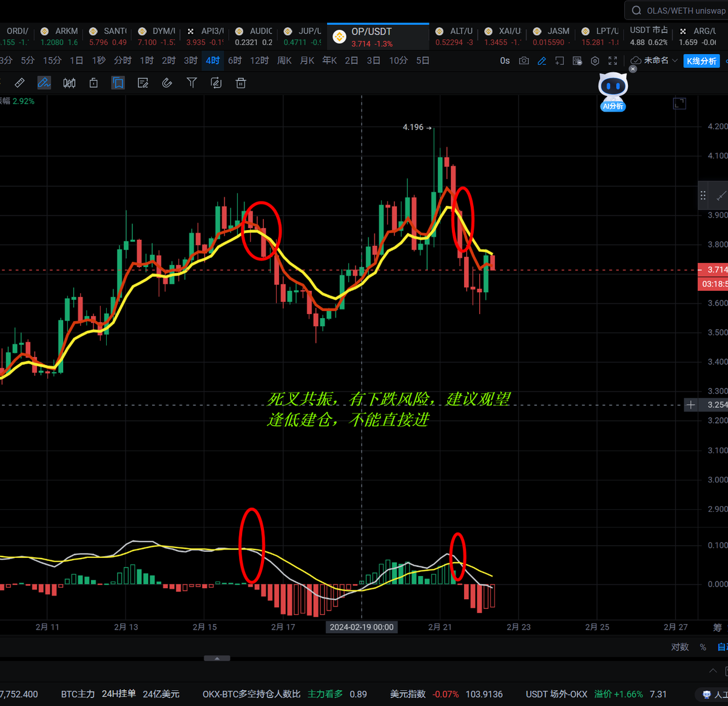The image size is (728, 706).
Task: Click the 3.254 crosshair price label
Action: coord(714,405)
